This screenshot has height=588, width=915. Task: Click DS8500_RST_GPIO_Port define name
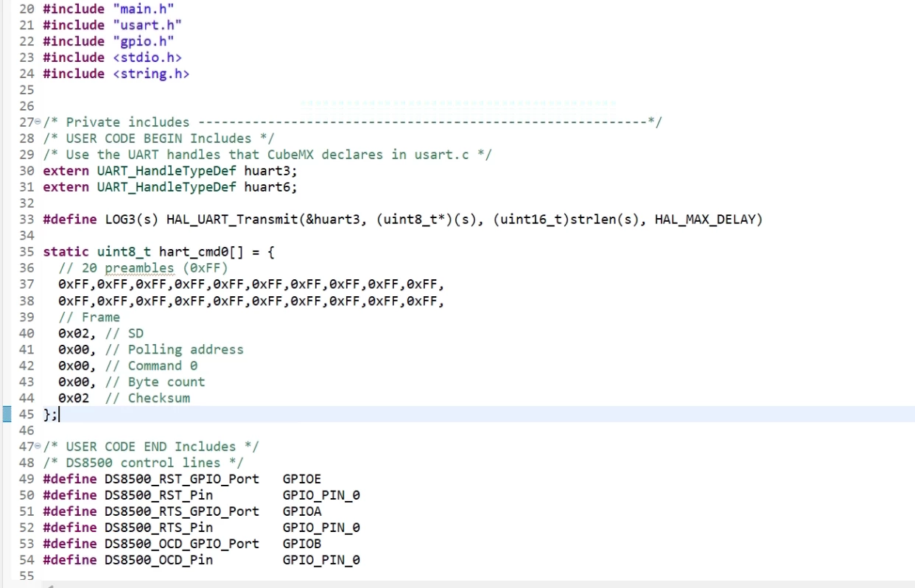click(182, 479)
